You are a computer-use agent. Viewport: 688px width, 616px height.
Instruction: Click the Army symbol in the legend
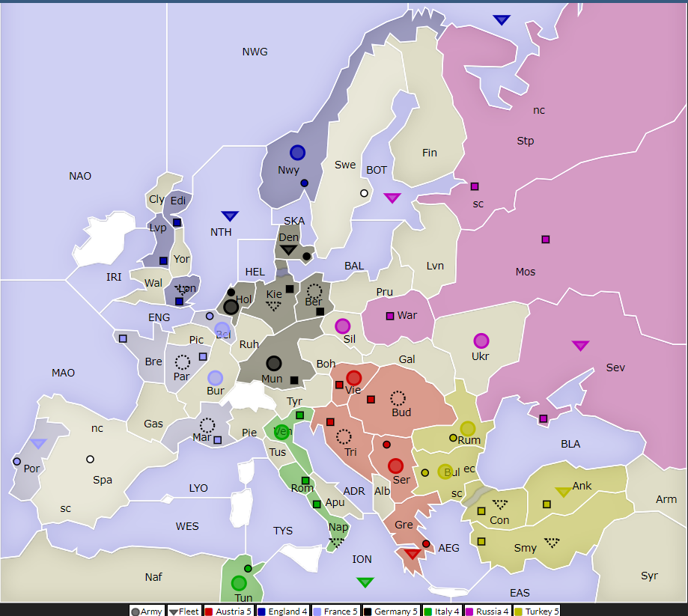136,612
